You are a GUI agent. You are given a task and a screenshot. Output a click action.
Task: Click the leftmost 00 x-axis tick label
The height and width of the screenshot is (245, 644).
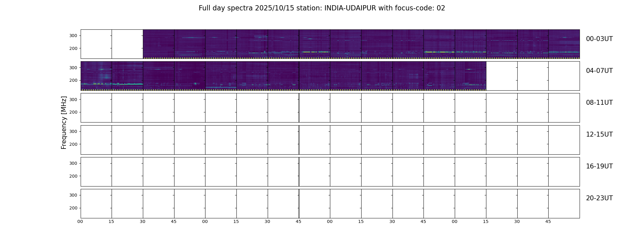[80, 222]
